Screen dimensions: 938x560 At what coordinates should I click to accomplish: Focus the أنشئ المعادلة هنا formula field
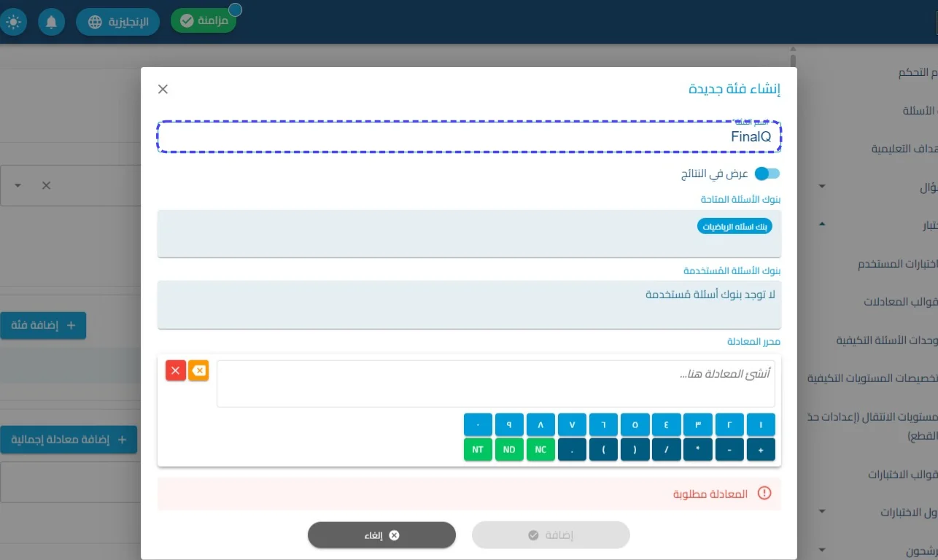pyautogui.click(x=495, y=384)
